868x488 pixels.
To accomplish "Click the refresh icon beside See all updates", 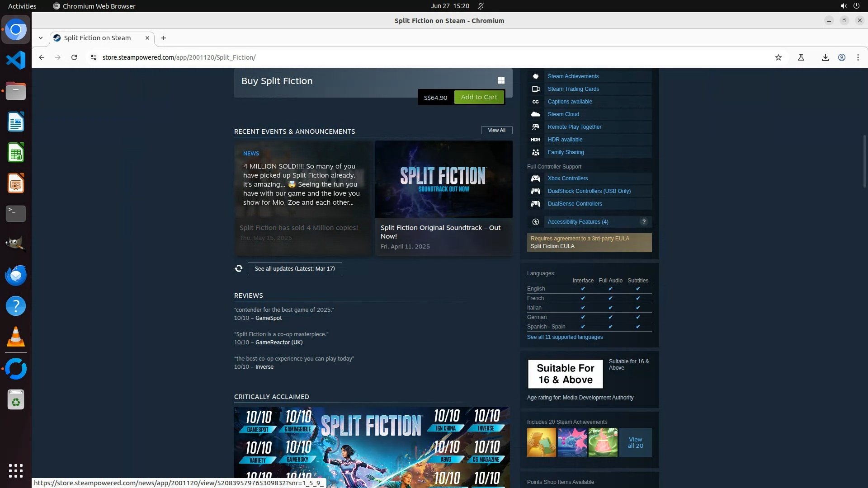I will click(239, 268).
